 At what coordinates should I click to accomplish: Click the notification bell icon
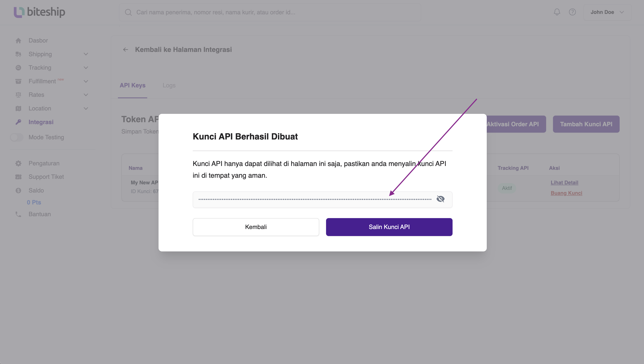point(557,12)
